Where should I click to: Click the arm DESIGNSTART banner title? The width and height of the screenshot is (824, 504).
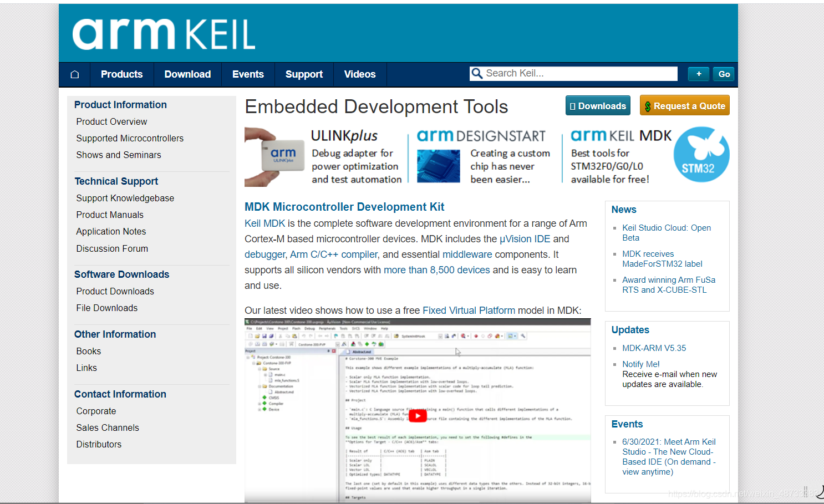click(481, 136)
